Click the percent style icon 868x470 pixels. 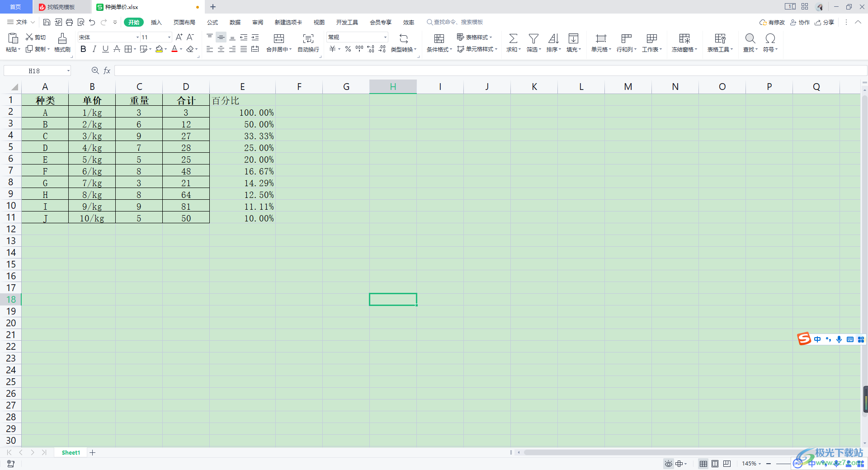(x=348, y=49)
